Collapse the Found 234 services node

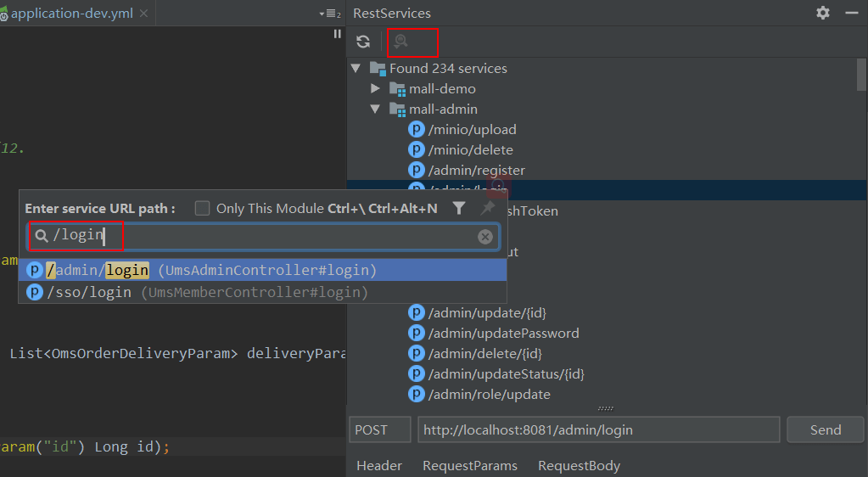click(x=356, y=68)
